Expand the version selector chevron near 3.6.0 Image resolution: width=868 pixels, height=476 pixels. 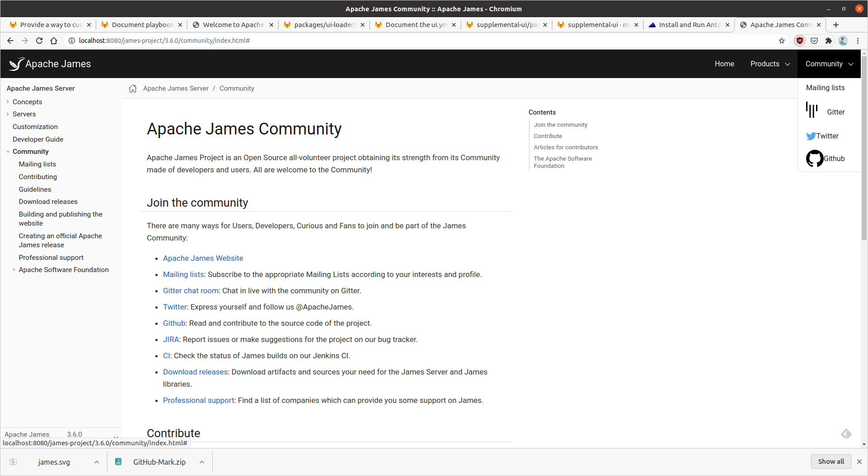pyautogui.click(x=116, y=436)
